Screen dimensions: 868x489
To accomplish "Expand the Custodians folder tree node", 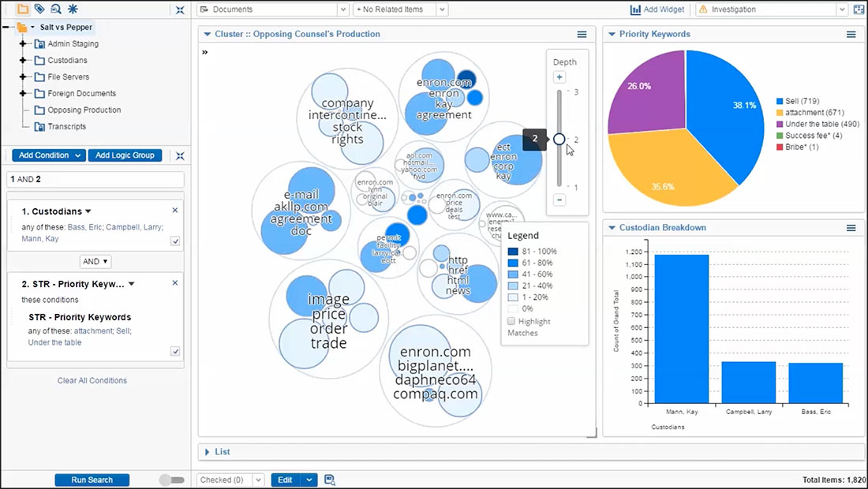I will (23, 61).
